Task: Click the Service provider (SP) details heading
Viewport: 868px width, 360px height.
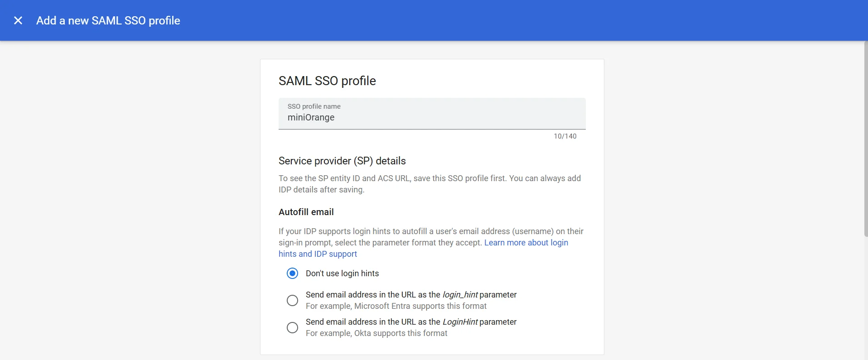Action: (x=342, y=161)
